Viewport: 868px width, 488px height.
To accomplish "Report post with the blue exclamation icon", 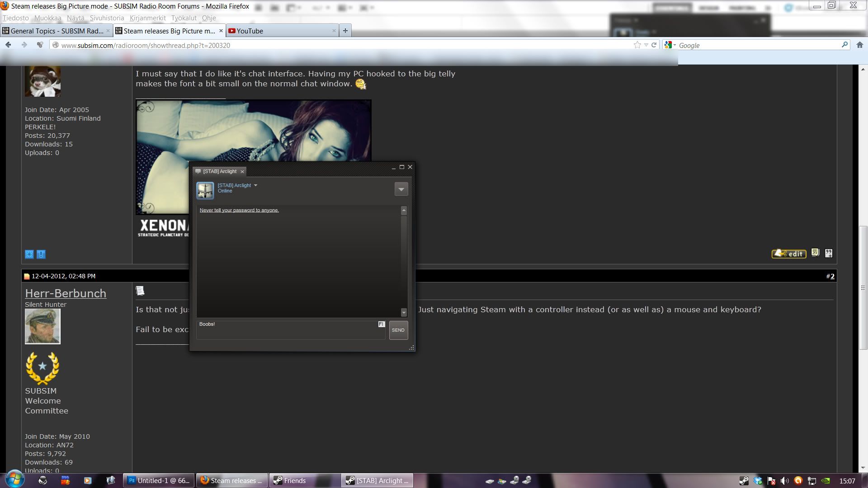I will 41,254.
